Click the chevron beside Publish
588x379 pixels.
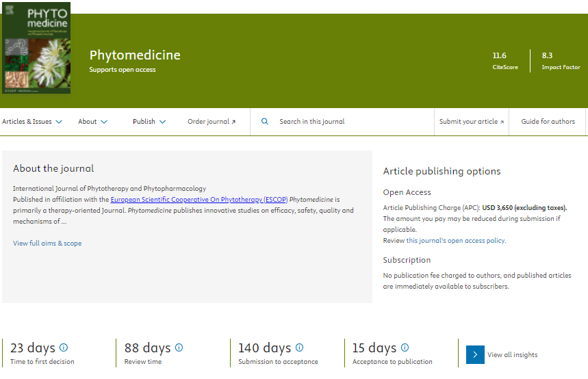click(163, 122)
